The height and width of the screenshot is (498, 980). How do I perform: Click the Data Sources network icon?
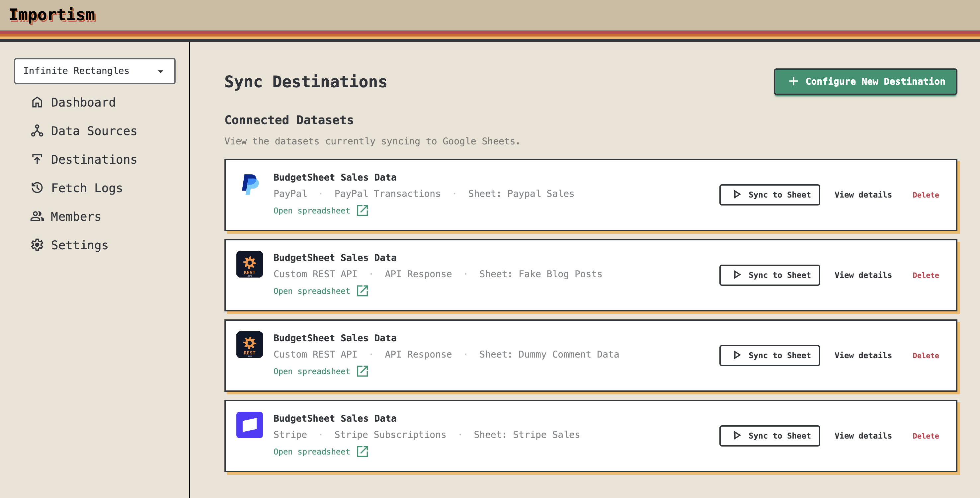pos(37,130)
